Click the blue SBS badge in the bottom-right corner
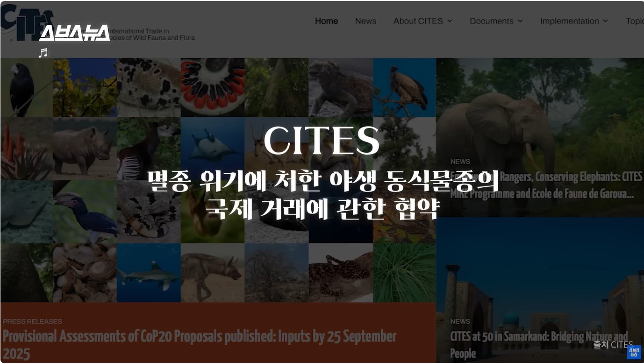Viewport: 644px width, 363px height. coord(633,352)
